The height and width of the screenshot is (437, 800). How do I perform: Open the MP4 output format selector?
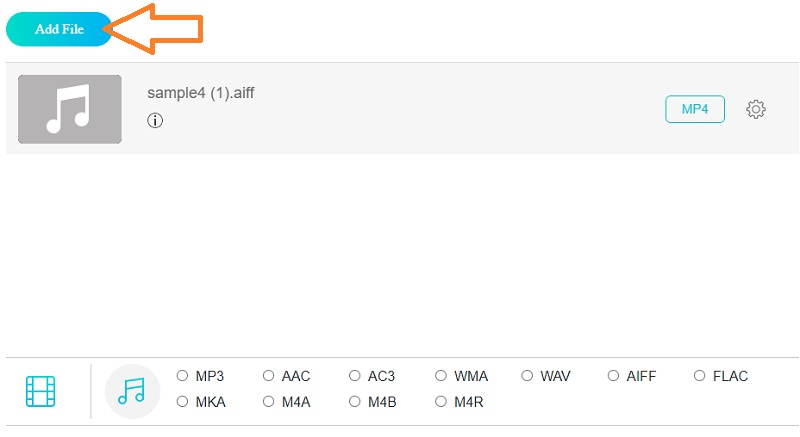695,110
